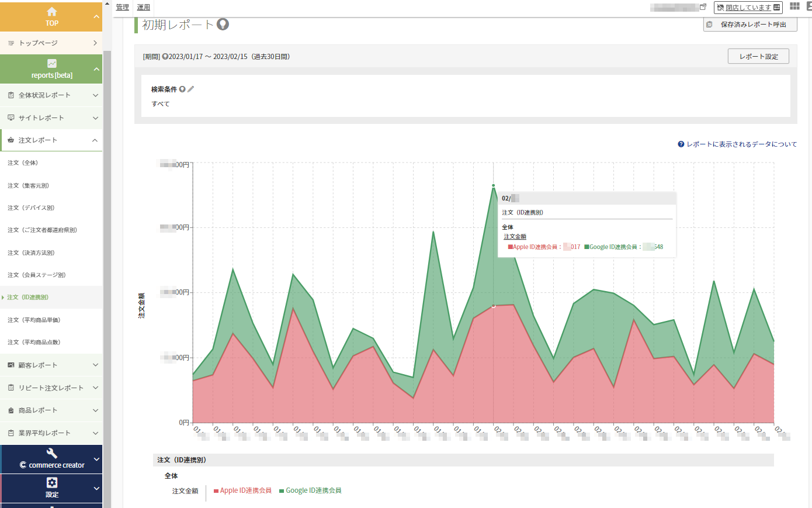This screenshot has height=508, width=812.
Task: Click 注文金額 link in chart tooltip
Action: 515,237
